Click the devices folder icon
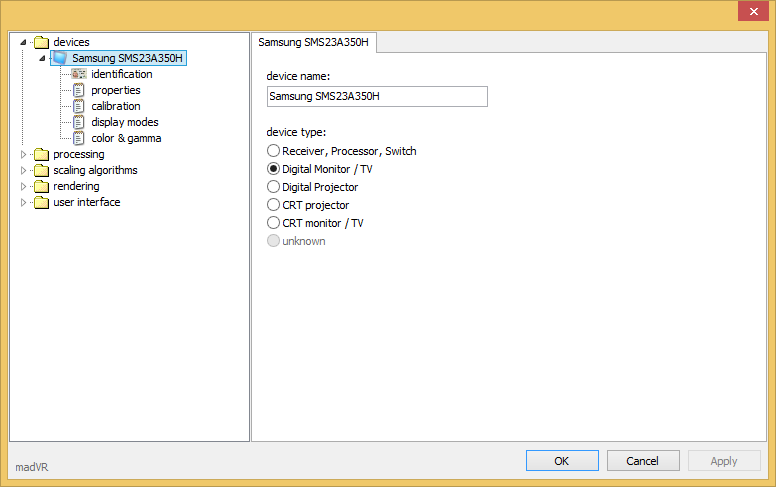 point(42,42)
